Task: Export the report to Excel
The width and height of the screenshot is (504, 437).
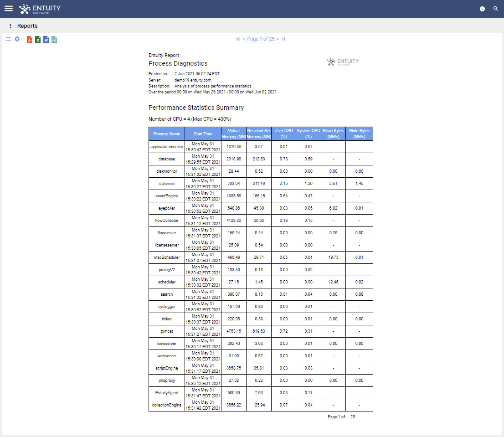Action: tap(38, 39)
